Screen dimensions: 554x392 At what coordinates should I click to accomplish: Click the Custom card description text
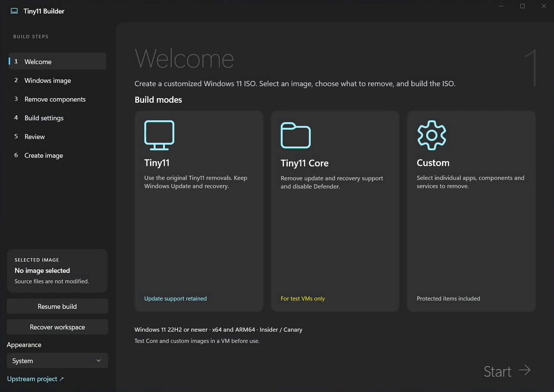coord(470,182)
